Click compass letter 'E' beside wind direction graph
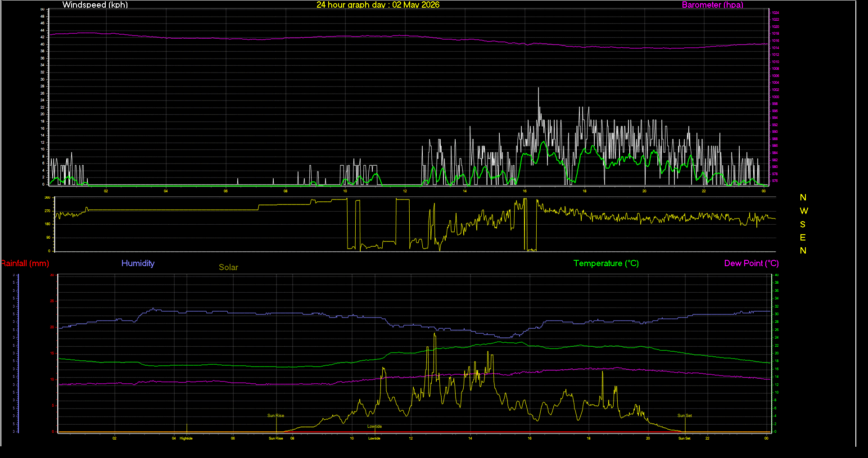The height and width of the screenshot is (458, 868). click(x=803, y=237)
